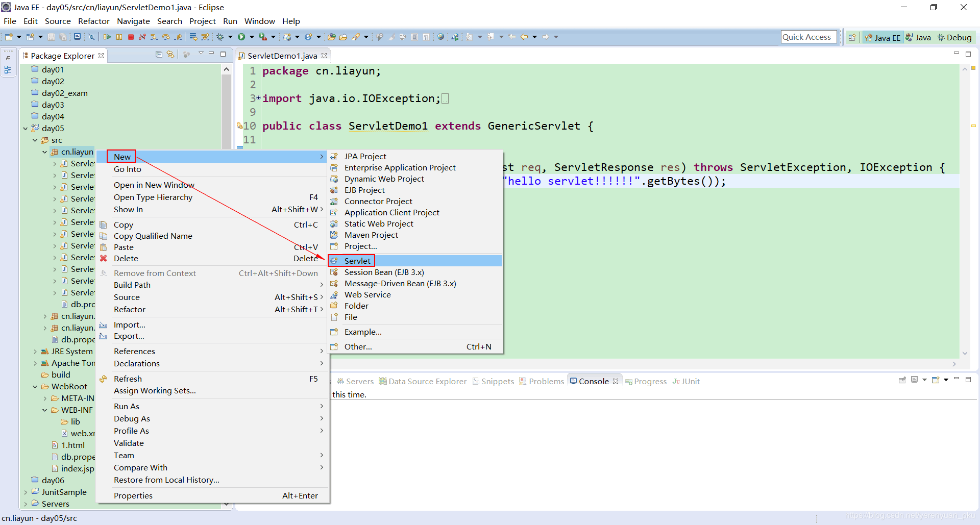Click the Search flashlight toolbar icon

356,37
